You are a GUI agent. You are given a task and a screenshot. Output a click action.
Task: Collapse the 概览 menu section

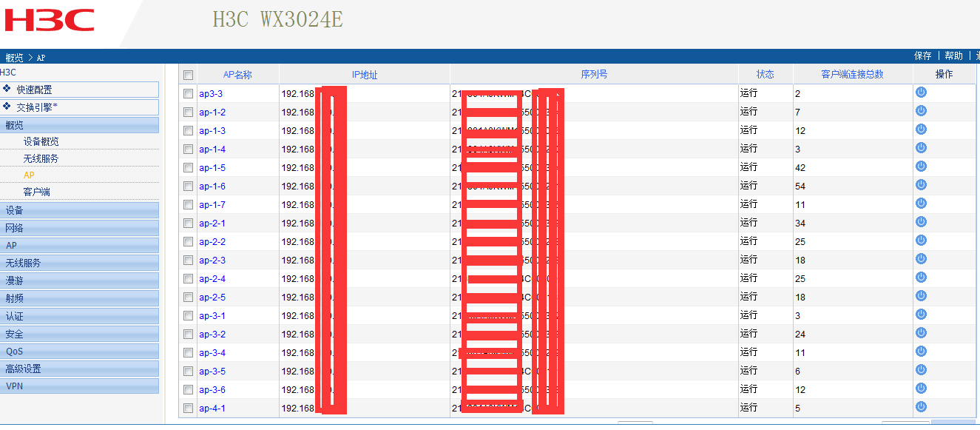tap(79, 125)
